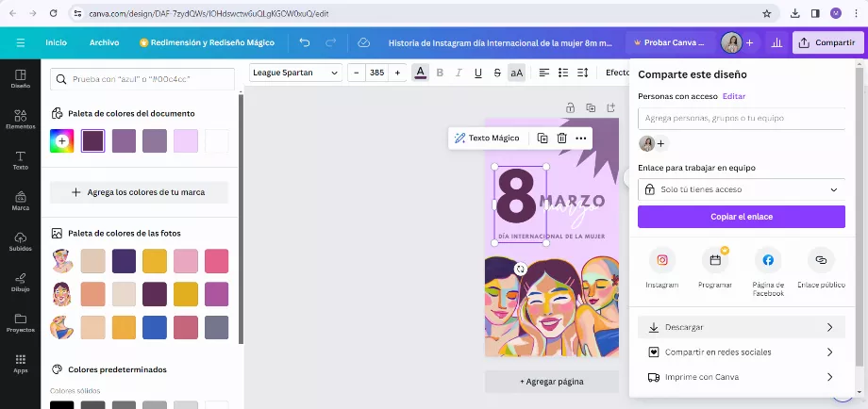Image resolution: width=868 pixels, height=409 pixels.
Task: Duplicate the page icon above canvas
Action: coord(591,107)
